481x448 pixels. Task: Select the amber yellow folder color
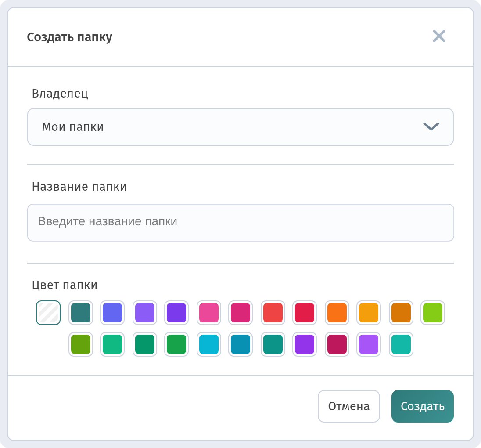click(x=369, y=313)
